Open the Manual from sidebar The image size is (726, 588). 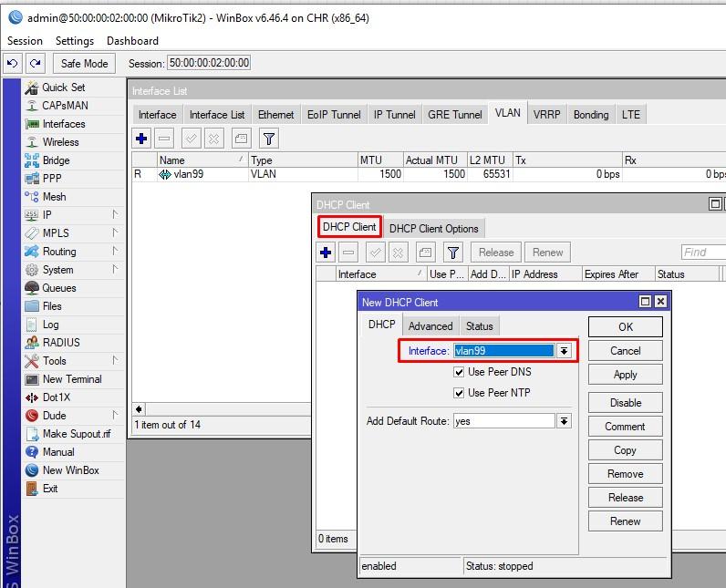[58, 452]
